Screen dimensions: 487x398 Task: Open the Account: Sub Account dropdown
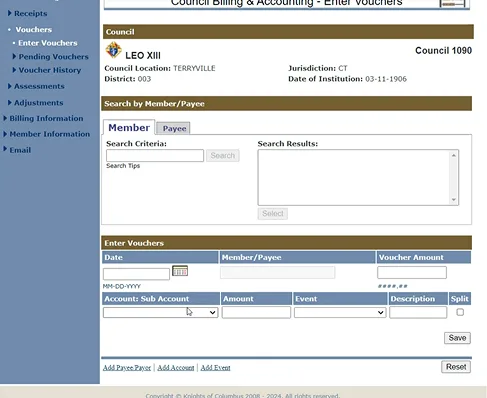pos(160,312)
